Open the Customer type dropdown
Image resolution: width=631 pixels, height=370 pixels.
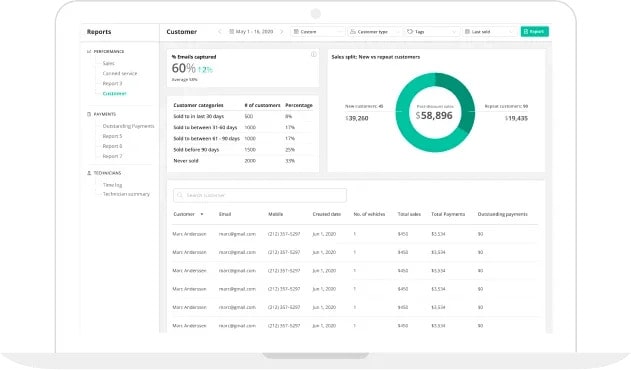(x=375, y=31)
